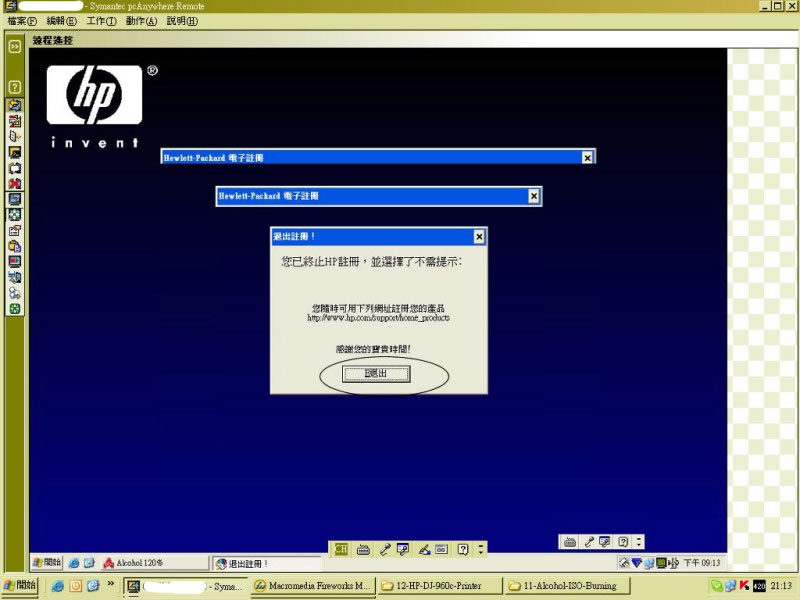800x600 pixels.
Task: Click the orange clock icon in local quick launch
Action: (76, 586)
